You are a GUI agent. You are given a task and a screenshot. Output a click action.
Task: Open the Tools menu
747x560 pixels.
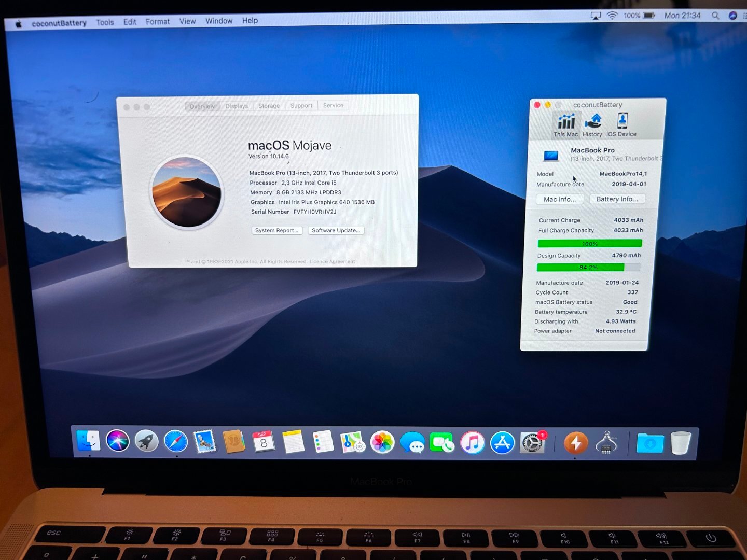tap(105, 22)
